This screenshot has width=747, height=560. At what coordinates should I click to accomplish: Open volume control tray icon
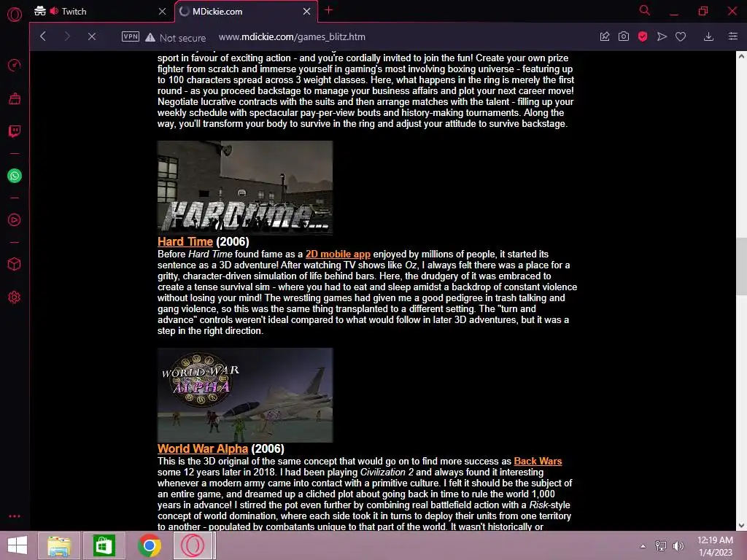678,546
